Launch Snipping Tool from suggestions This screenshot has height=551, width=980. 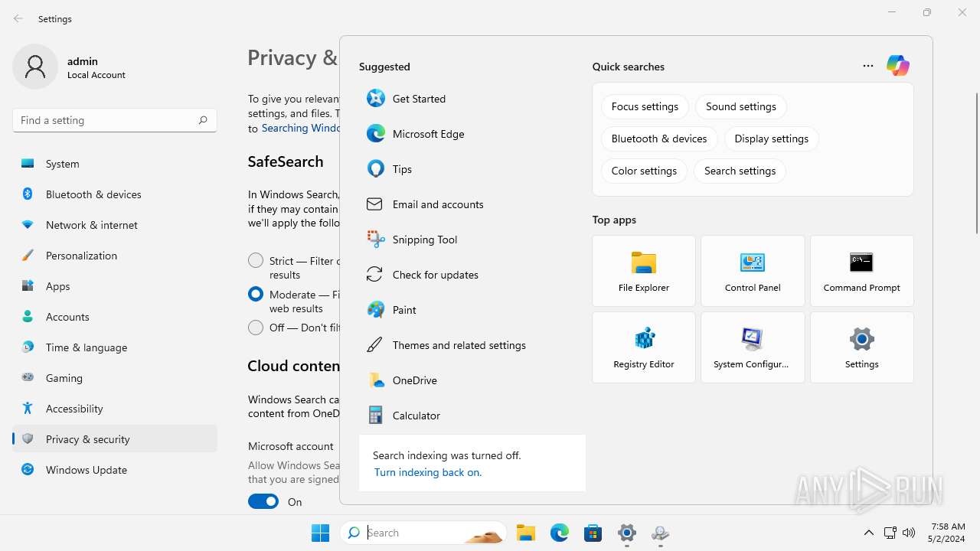pos(472,240)
